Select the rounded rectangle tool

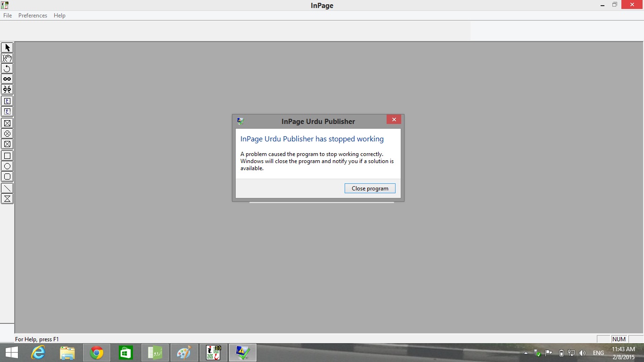tap(7, 176)
